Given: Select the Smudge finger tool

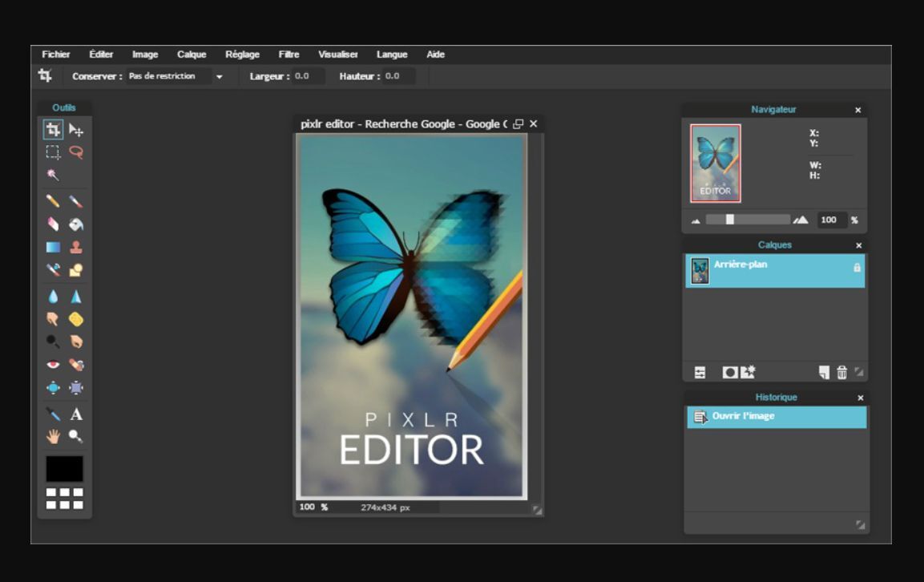Looking at the screenshot, I should (53, 319).
